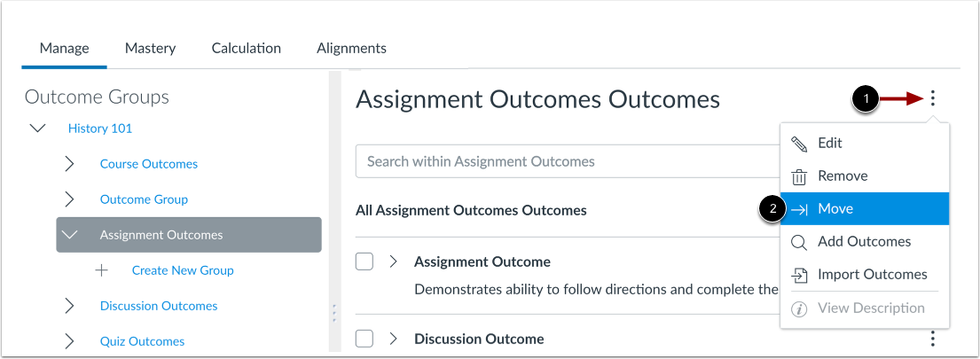The height and width of the screenshot is (359, 980).
Task: Open the Discussion Outcomes group link
Action: pos(158,306)
